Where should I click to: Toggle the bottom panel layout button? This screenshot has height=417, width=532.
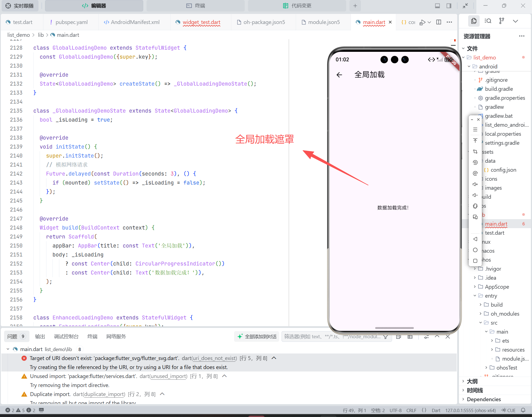pyautogui.click(x=437, y=6)
